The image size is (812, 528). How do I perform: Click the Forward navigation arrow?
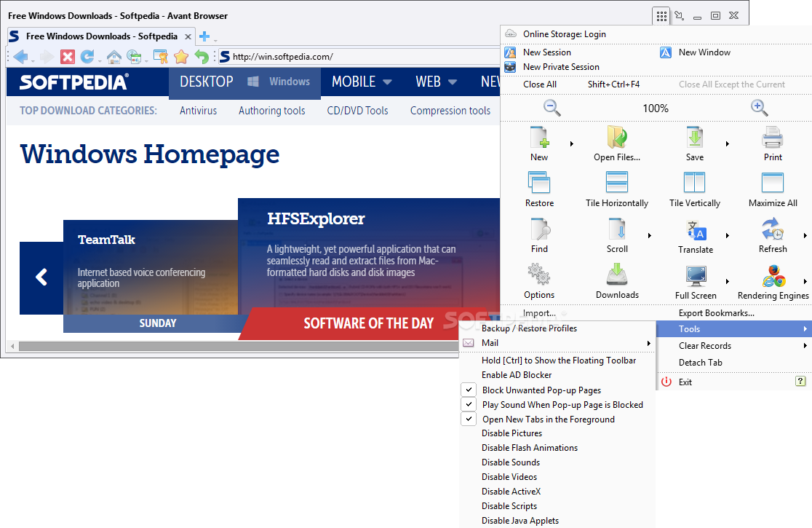47,57
